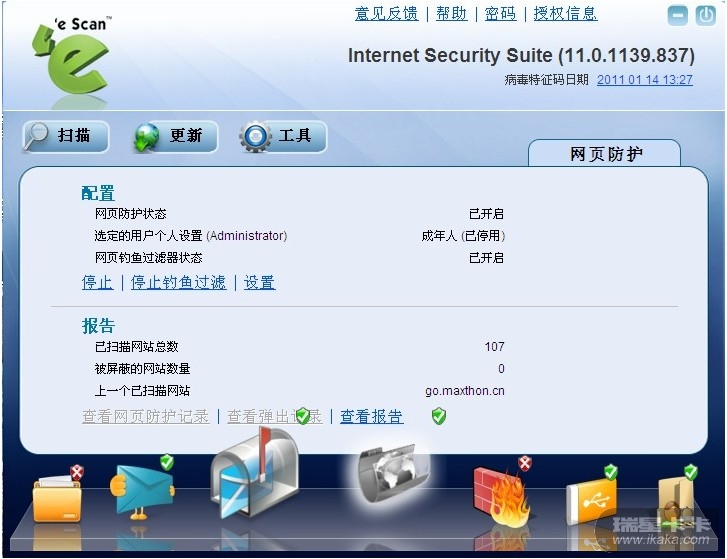Open the 工具 tools menu
The width and height of the screenshot is (727, 559).
(283, 136)
